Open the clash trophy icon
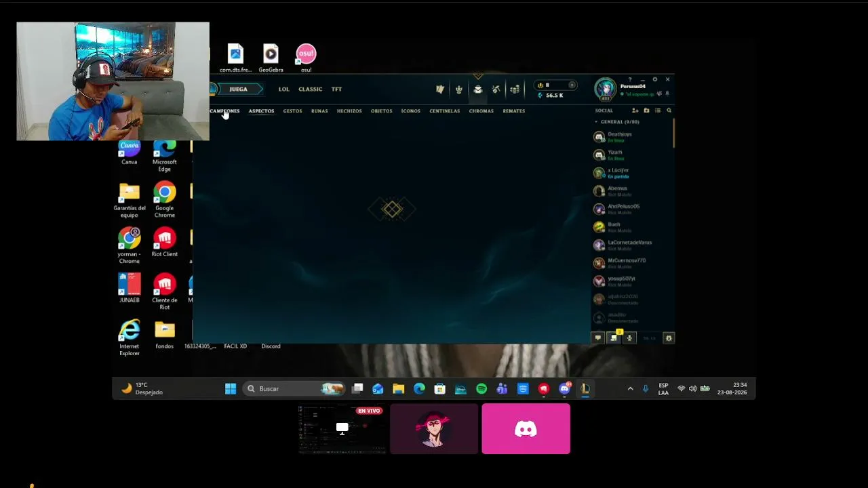 (459, 89)
